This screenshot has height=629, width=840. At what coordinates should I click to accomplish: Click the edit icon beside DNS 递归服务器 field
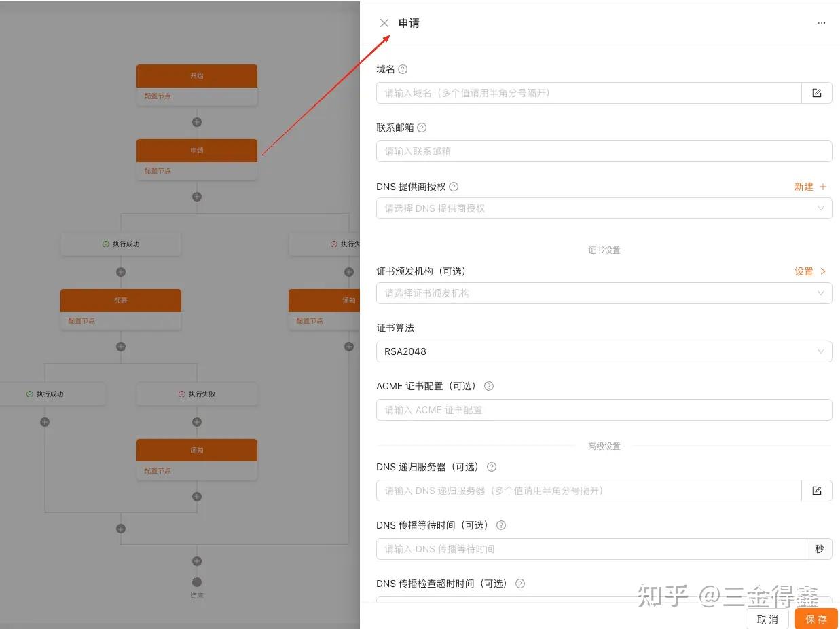pyautogui.click(x=817, y=490)
